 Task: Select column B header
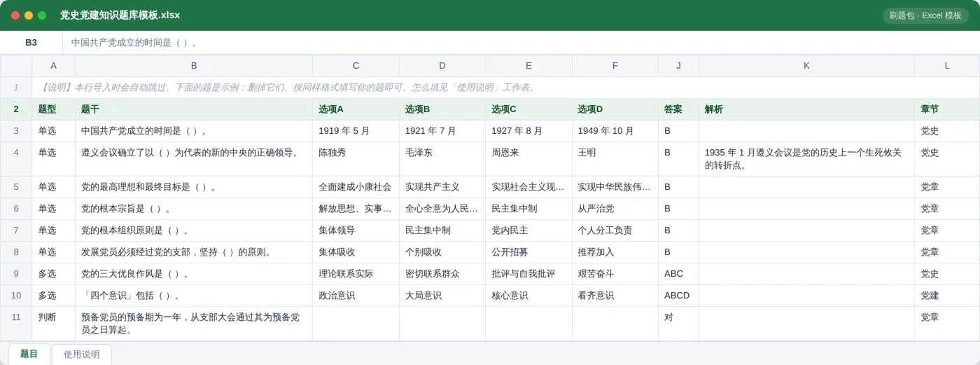point(194,66)
